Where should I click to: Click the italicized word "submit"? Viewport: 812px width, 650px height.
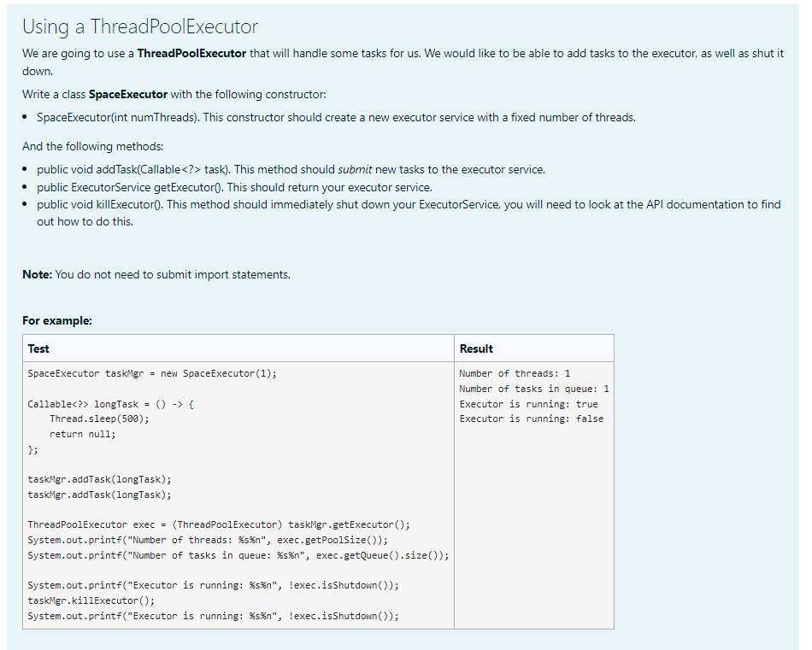pos(354,169)
